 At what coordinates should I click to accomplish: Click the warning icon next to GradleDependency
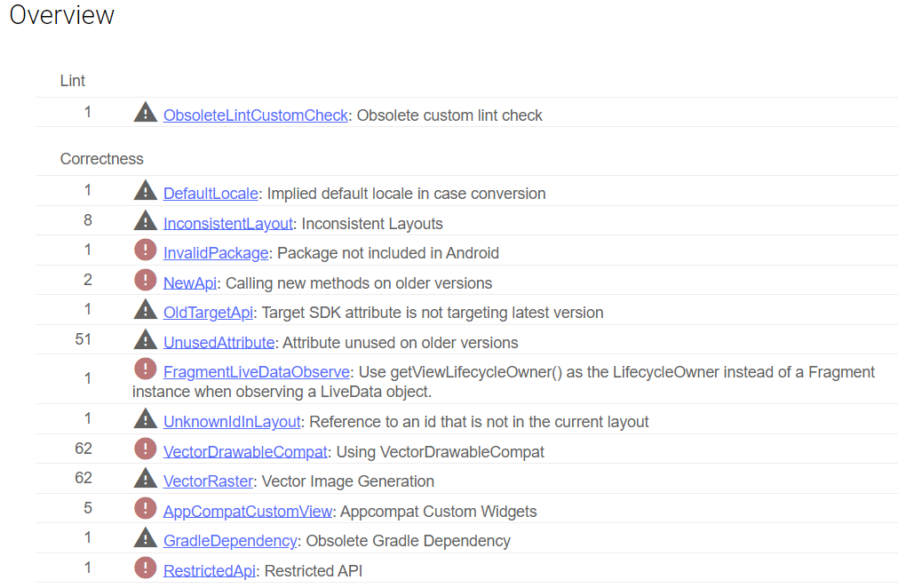click(x=145, y=538)
